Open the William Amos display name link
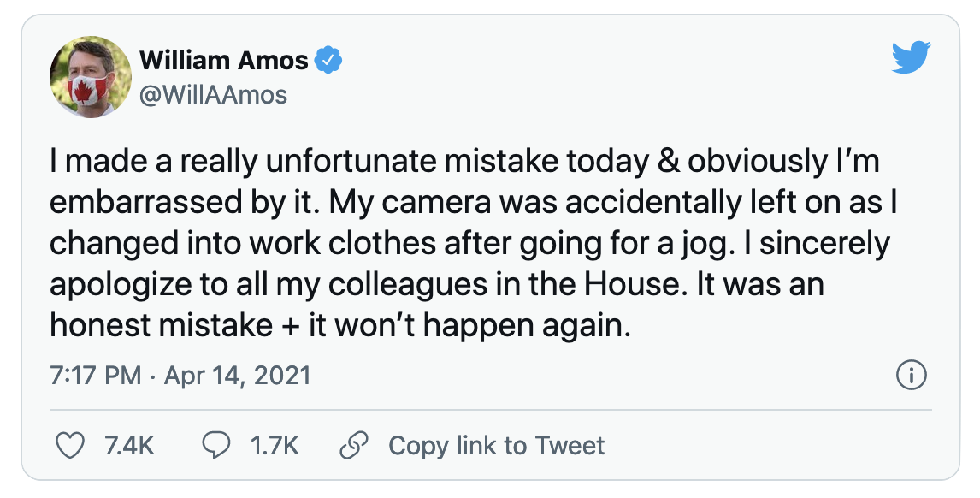Image resolution: width=980 pixels, height=498 pixels. point(223,61)
